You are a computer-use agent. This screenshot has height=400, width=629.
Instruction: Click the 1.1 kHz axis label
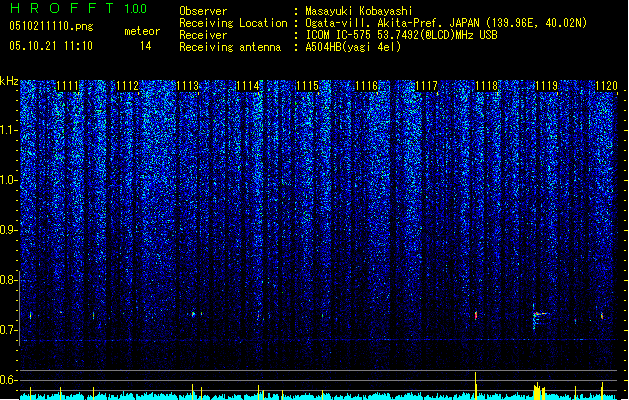click(8, 130)
